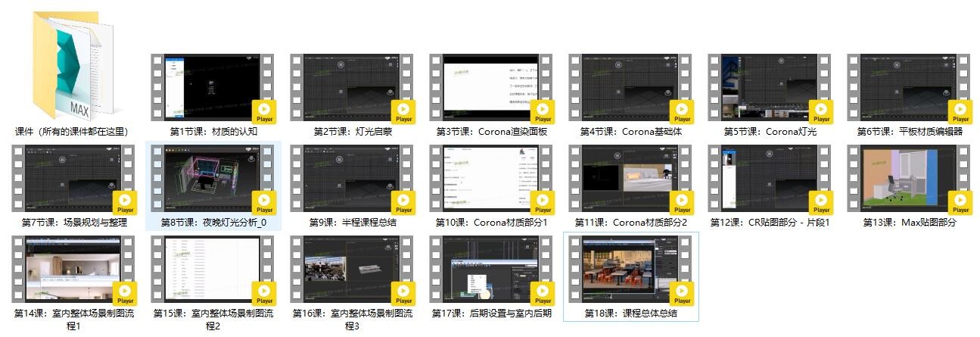Screen dimensions: 980x337
Task: Click the file name 第6节课:平板材质编辑器
Action: (909, 132)
